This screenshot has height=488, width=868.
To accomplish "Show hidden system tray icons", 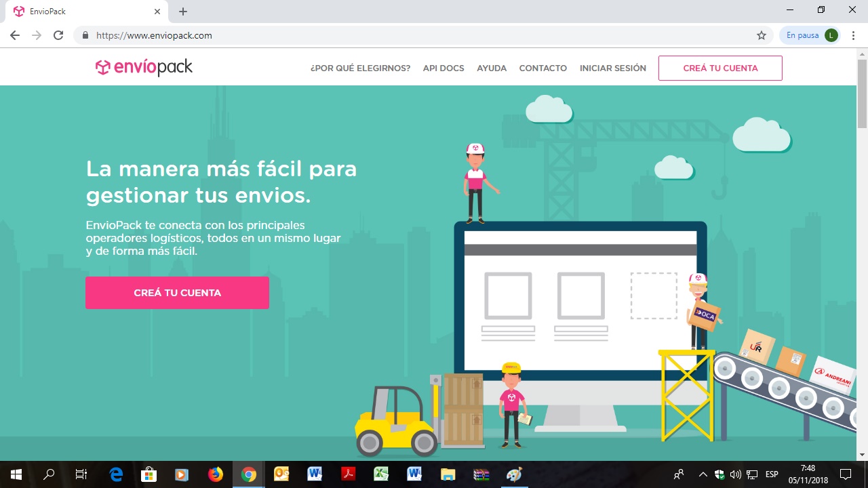I will pyautogui.click(x=703, y=474).
